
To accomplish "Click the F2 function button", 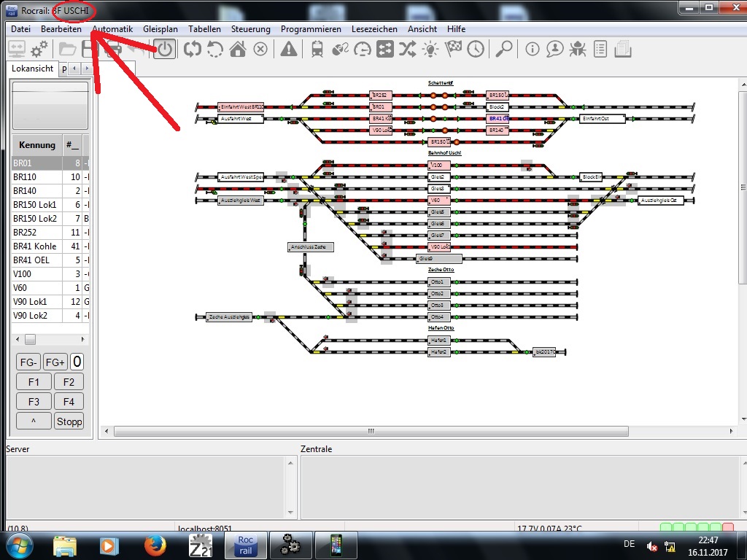I will click(x=69, y=382).
